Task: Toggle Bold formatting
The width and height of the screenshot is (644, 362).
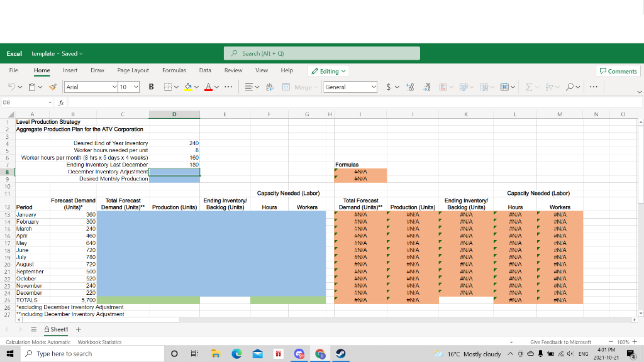Action: pyautogui.click(x=151, y=87)
